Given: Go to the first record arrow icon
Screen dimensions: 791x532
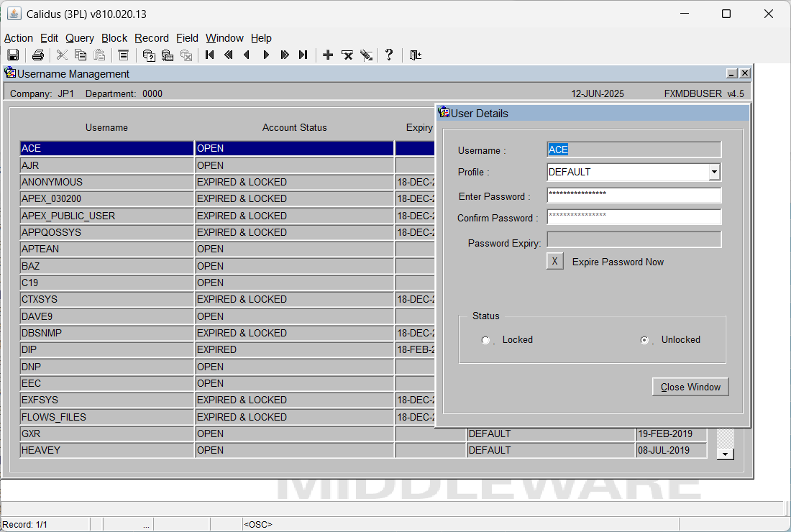Looking at the screenshot, I should click(210, 55).
